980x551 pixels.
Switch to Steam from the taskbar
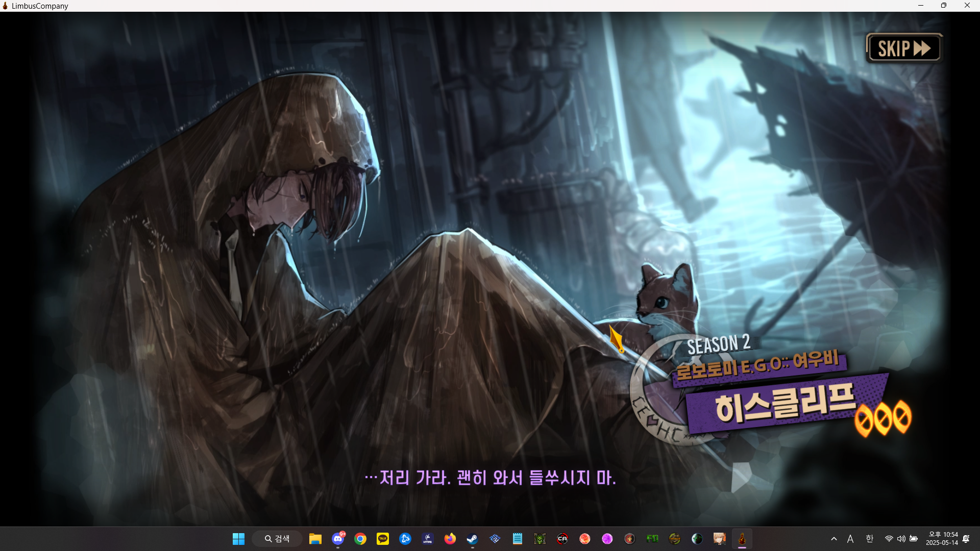(x=472, y=539)
